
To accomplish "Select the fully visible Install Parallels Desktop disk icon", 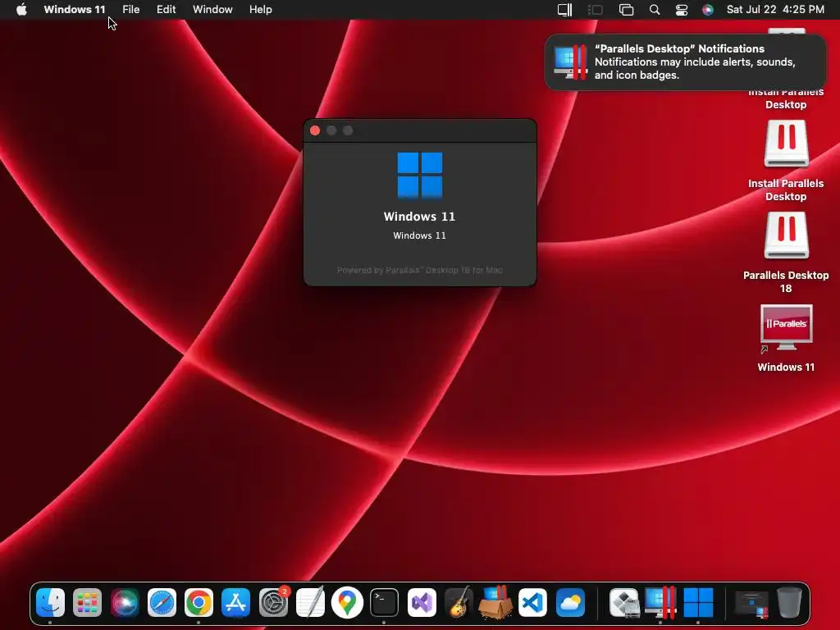I will (786, 144).
